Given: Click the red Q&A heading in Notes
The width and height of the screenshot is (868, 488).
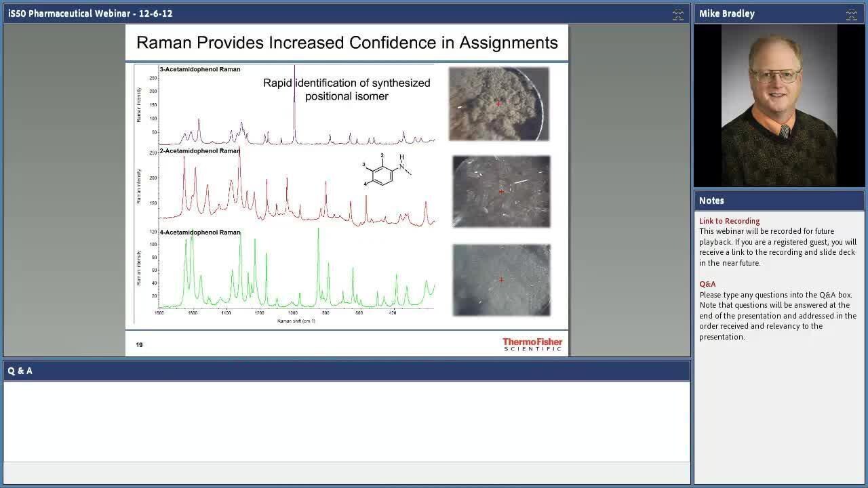Looking at the screenshot, I should coord(707,284).
